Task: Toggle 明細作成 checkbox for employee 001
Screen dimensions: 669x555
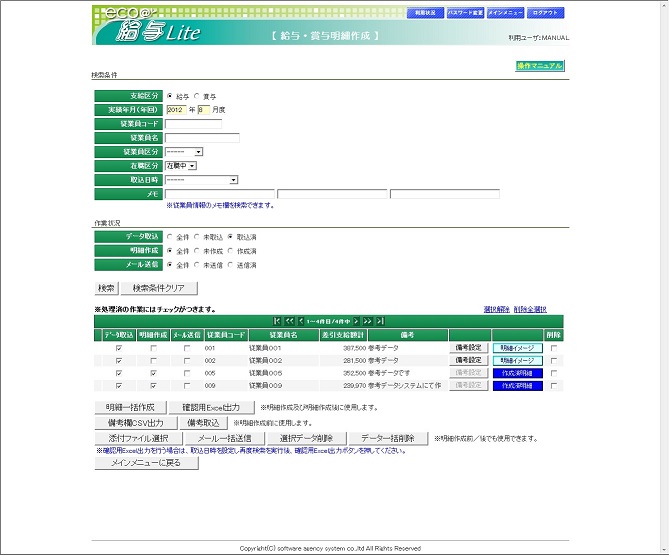Action: [x=154, y=348]
